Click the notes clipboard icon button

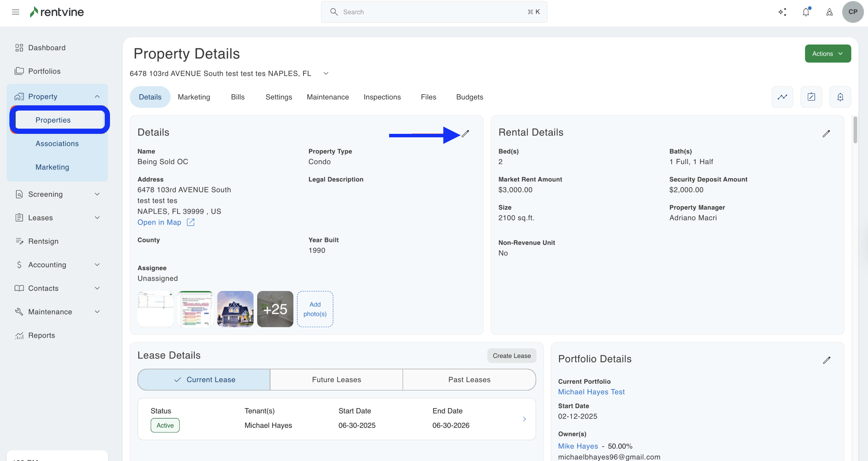pyautogui.click(x=811, y=97)
